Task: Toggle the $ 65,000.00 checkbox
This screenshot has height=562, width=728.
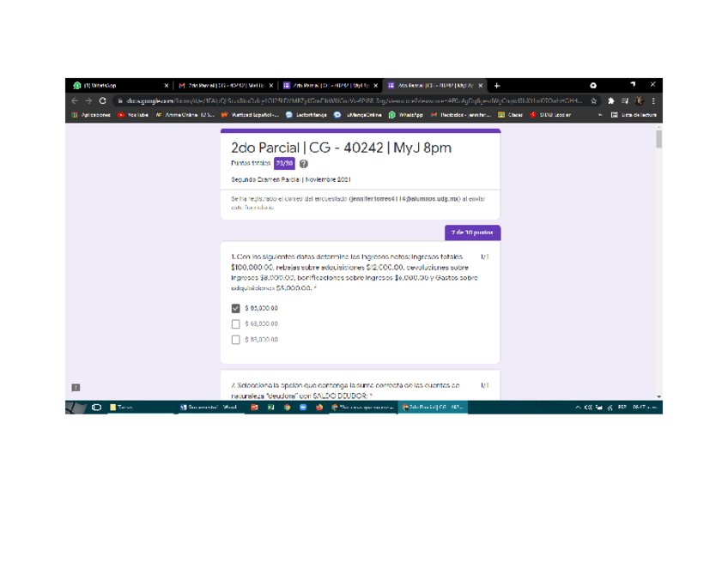Action: [x=236, y=309]
